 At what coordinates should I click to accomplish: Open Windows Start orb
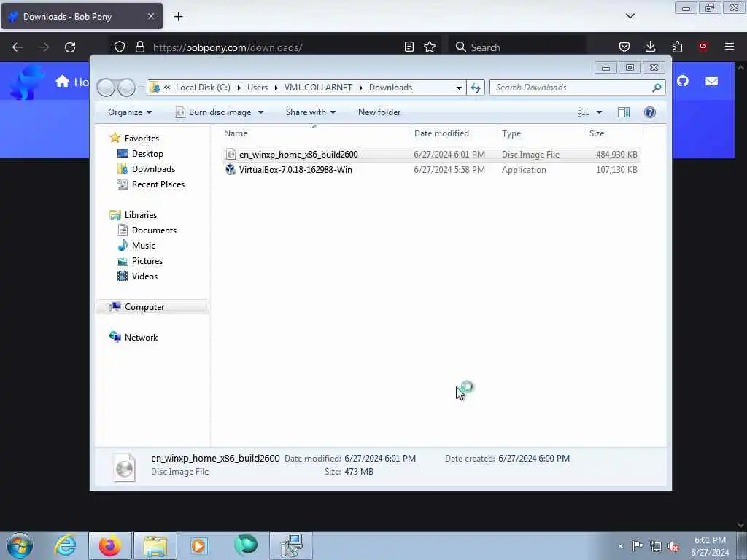[20, 545]
